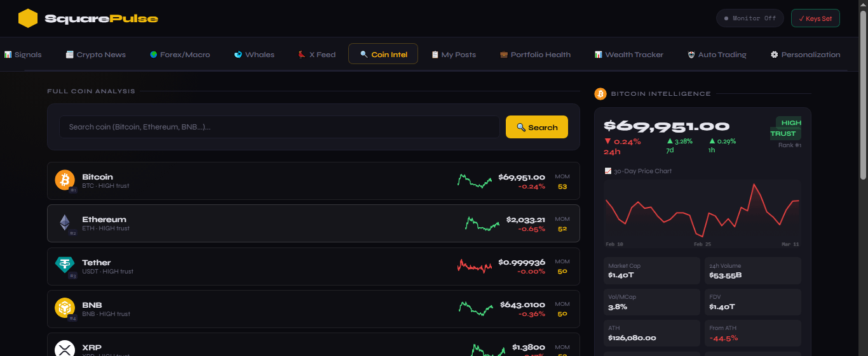Screen dimensions: 868x356
Task: Click the 30-Day Price Chart graph
Action: 702,212
